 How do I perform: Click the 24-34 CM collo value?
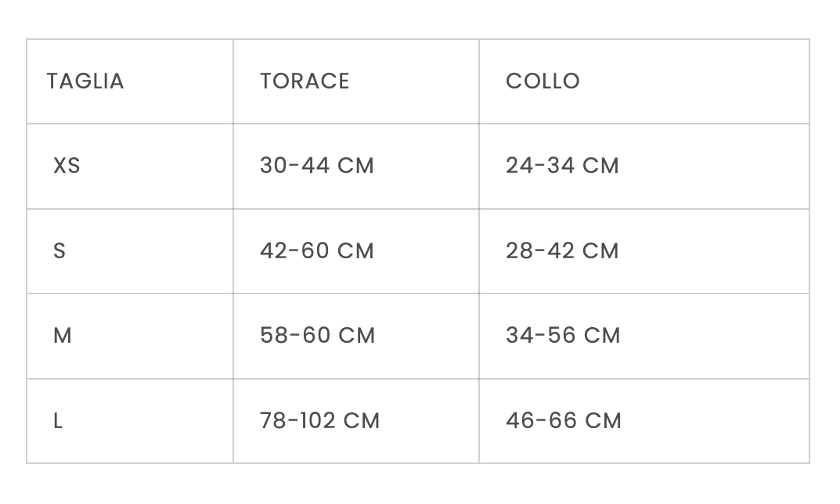point(562,166)
